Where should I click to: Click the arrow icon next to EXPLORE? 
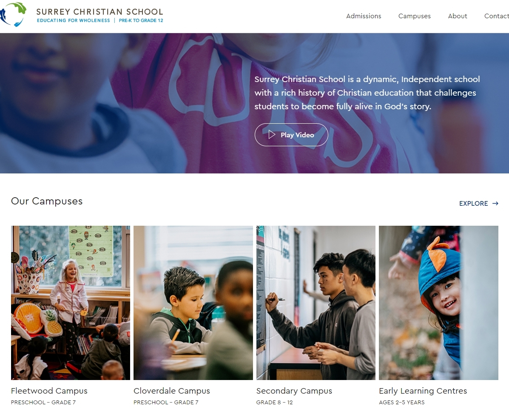(x=495, y=204)
